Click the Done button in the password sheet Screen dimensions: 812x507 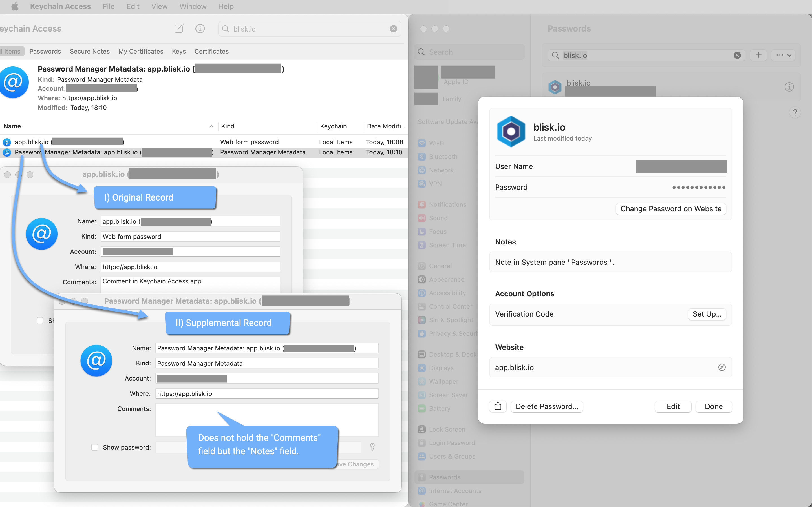pos(713,406)
